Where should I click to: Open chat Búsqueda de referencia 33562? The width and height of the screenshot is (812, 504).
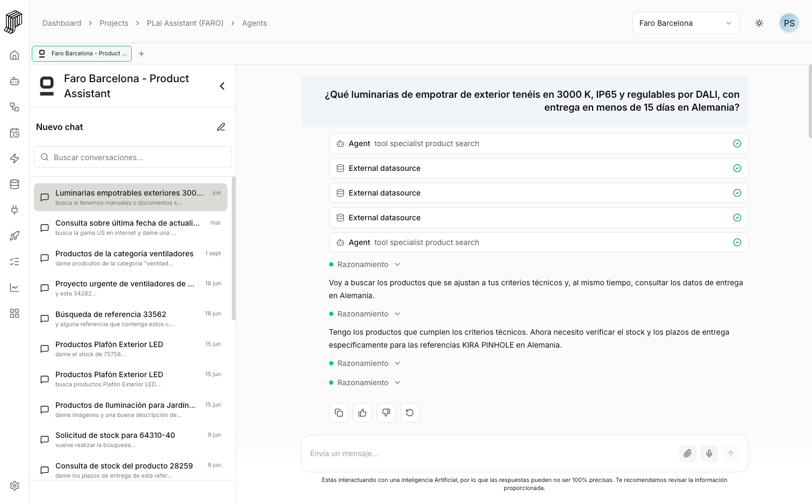131,319
